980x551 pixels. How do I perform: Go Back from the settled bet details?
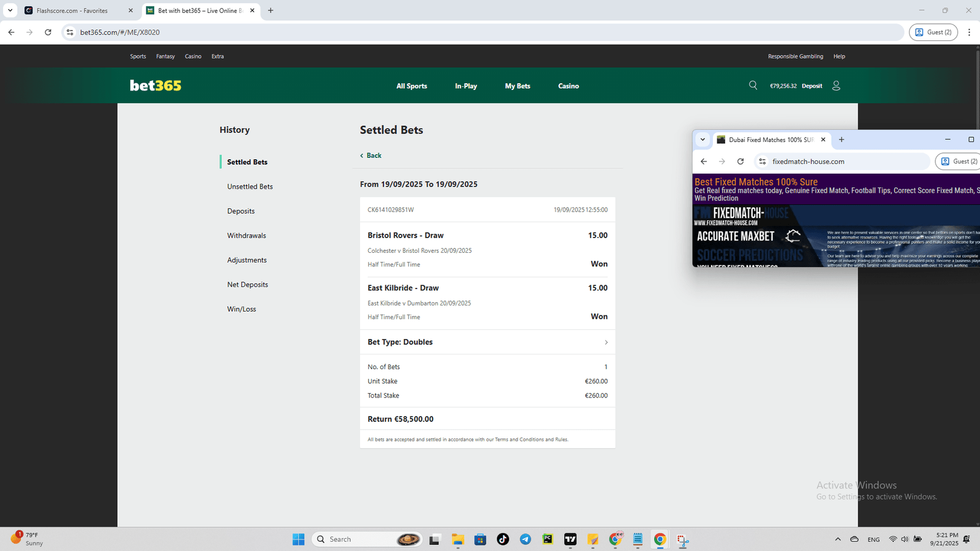[x=371, y=156]
